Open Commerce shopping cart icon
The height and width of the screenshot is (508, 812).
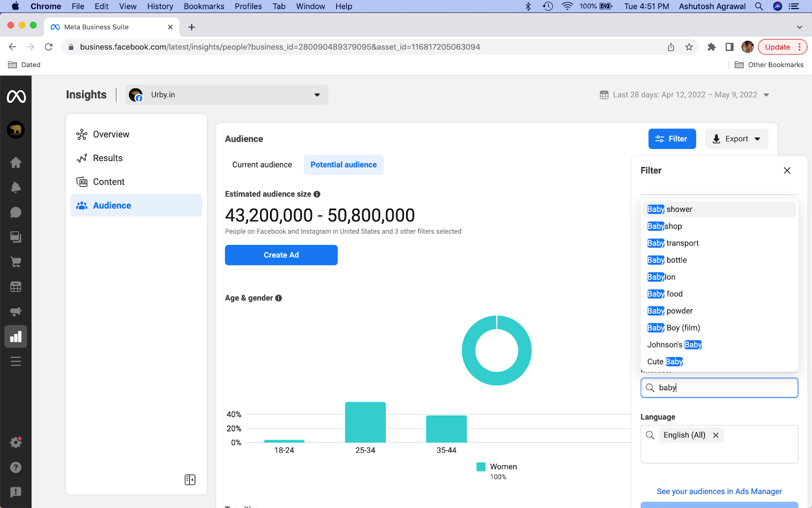[16, 262]
